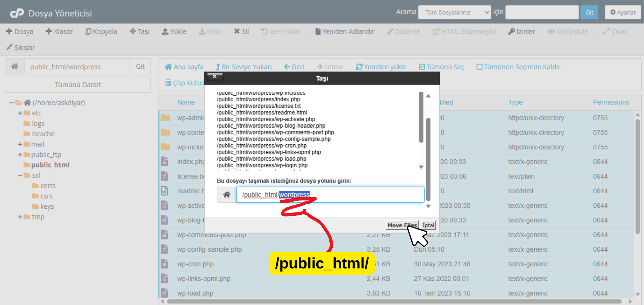Select csrs folder in tree
The height and width of the screenshot is (305, 644).
pos(42,196)
